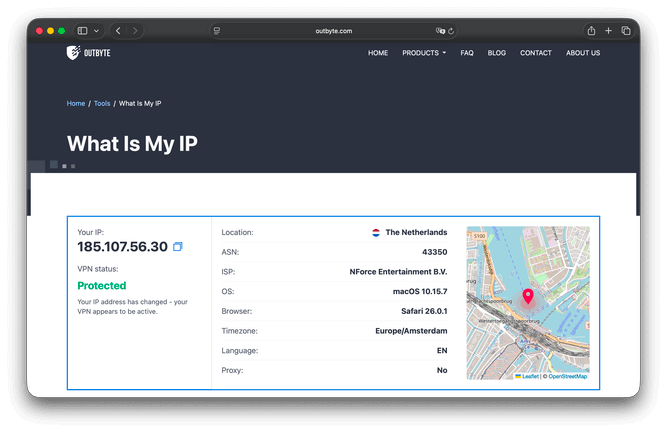Screen dimensions: 667x433
Task: Open the OpenStreetMap attribution link
Action: pyautogui.click(x=567, y=376)
